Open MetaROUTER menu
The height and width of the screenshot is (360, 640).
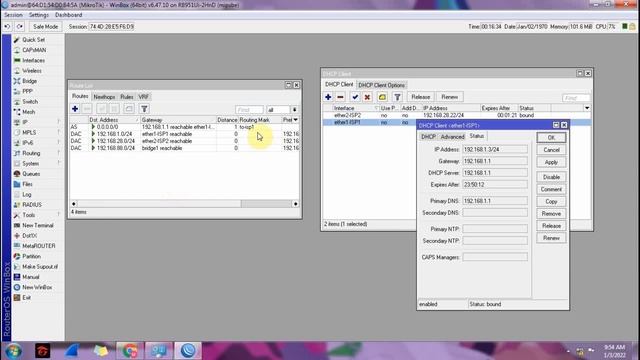pos(39,246)
